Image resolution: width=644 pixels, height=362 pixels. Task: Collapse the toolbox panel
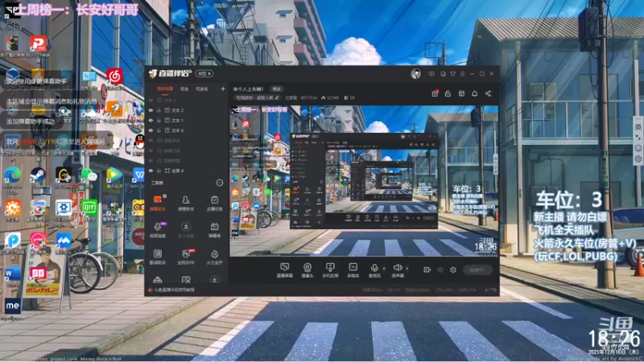(x=220, y=183)
